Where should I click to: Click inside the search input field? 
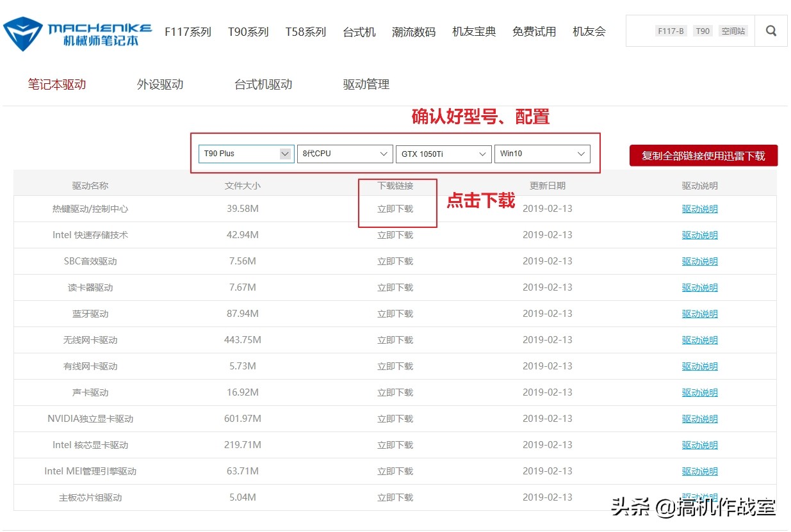coord(640,30)
